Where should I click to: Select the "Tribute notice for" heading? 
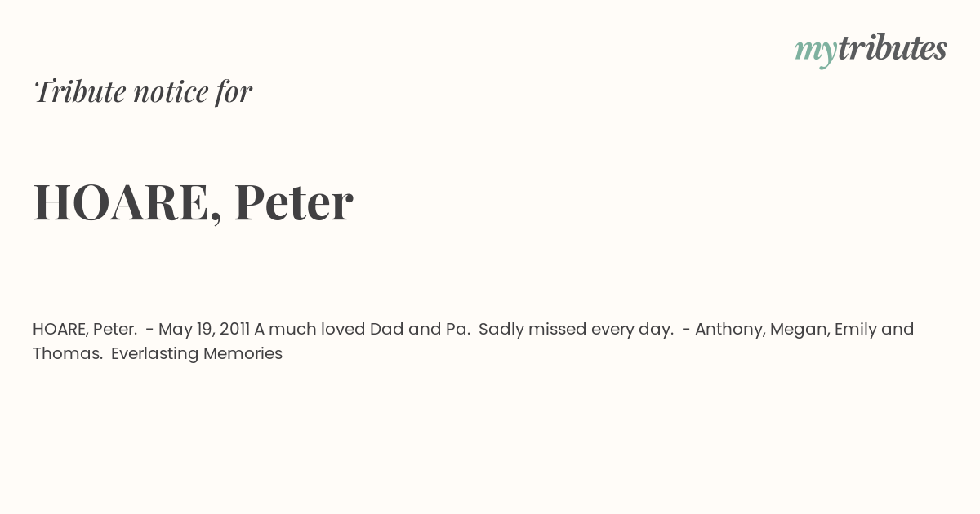click(x=143, y=91)
